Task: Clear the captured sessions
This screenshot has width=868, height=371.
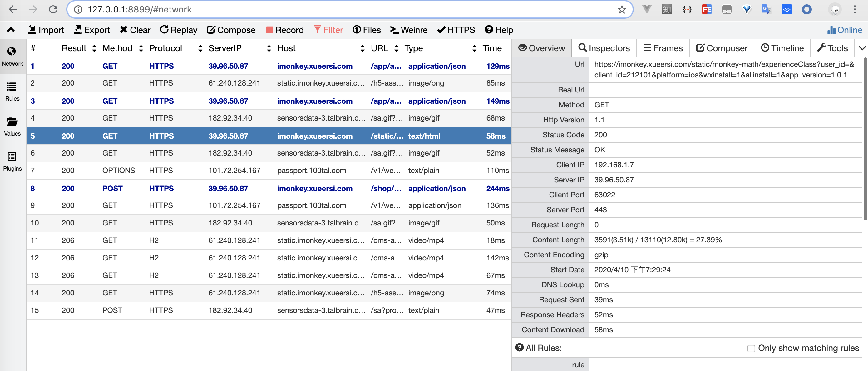Action: coord(135,30)
